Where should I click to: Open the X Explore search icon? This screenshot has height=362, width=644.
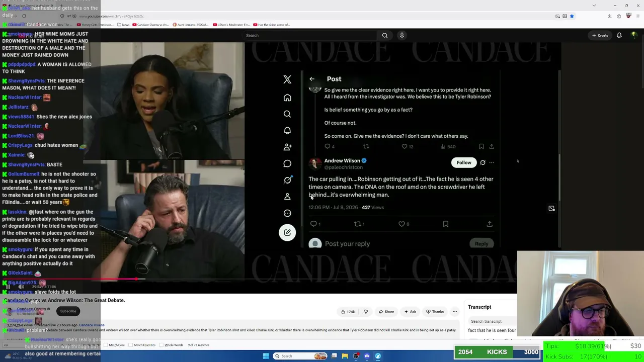287,114
